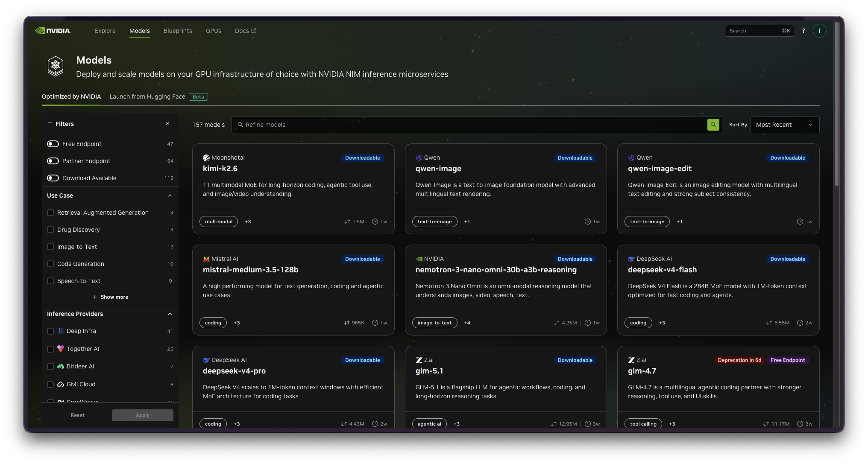This screenshot has height=464, width=868.
Task: Click the Reset filters button
Action: tap(78, 415)
